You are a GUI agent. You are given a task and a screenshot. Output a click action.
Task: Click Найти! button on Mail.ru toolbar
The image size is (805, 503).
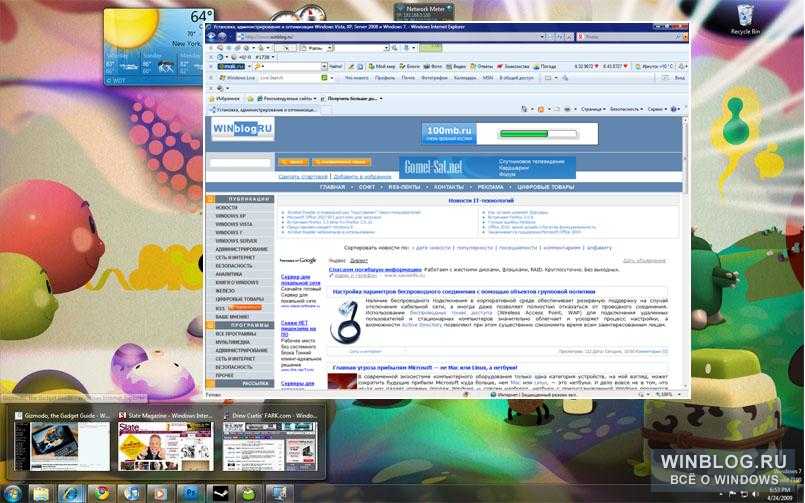click(336, 67)
